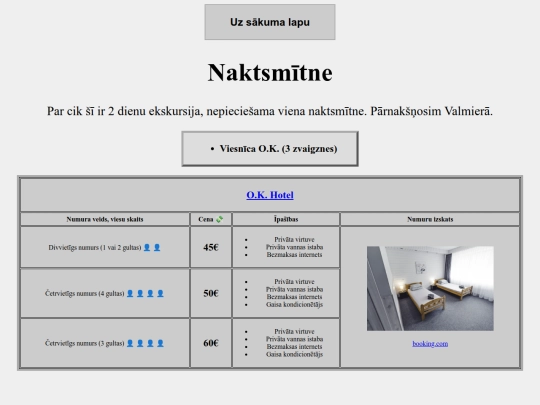Click 'Privāta vannas istaba' in the 50€ row
This screenshot has width=540, height=405.
click(294, 289)
